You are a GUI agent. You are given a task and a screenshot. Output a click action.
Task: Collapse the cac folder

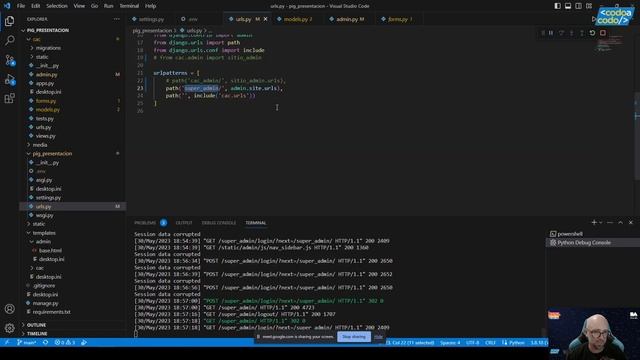(x=36, y=39)
